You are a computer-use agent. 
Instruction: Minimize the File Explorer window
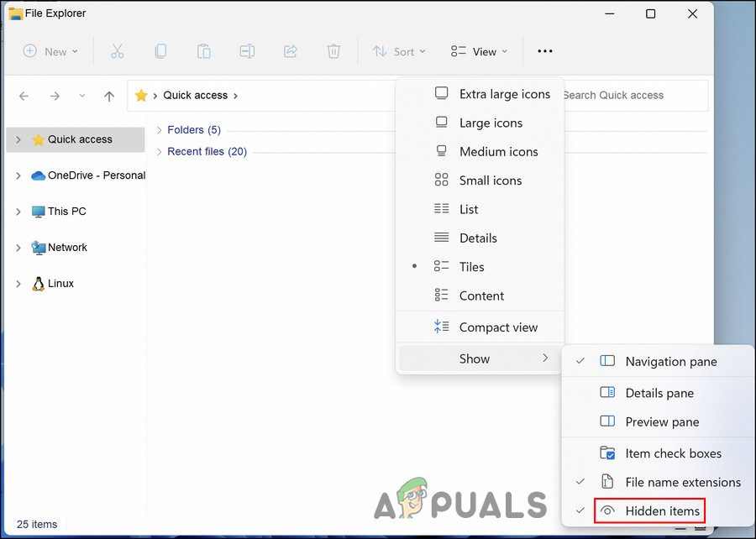[x=610, y=13]
